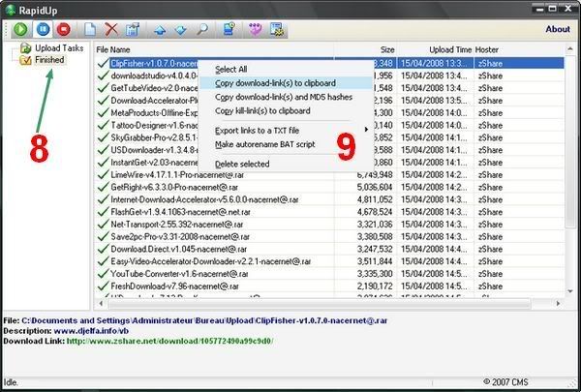Pause uploads with the blue pause icon
Image resolution: width=581 pixels, height=392 pixels.
[43, 29]
